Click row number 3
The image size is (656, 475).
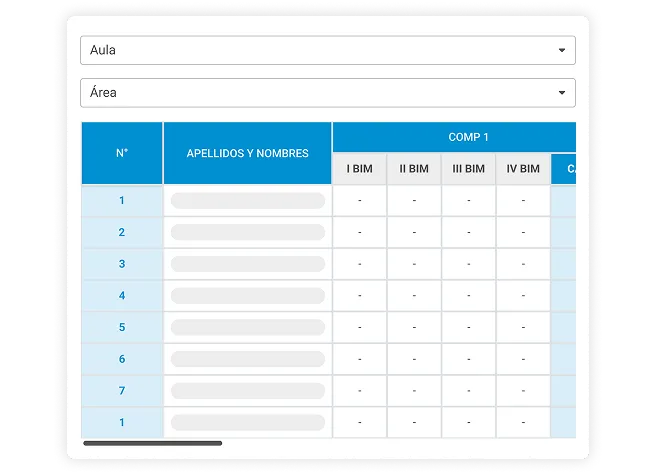[x=122, y=264]
